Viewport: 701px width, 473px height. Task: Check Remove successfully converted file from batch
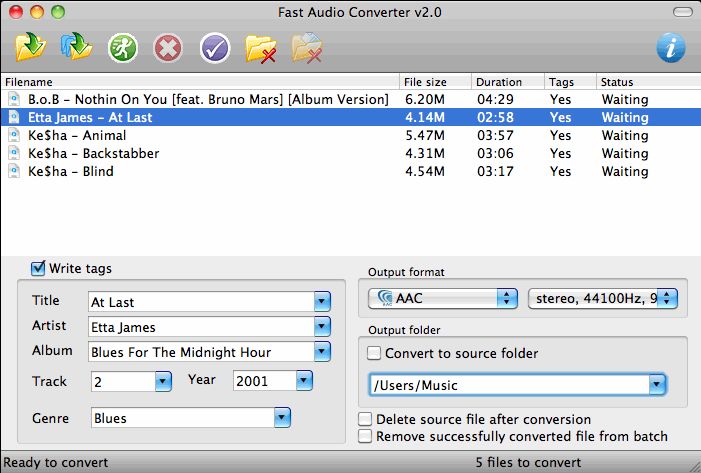(365, 436)
